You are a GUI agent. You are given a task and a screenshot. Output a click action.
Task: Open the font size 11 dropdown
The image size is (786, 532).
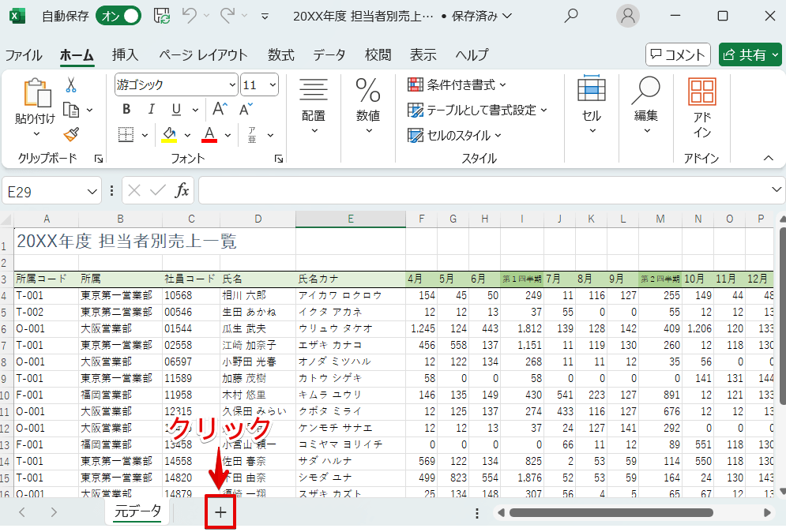[x=273, y=84]
